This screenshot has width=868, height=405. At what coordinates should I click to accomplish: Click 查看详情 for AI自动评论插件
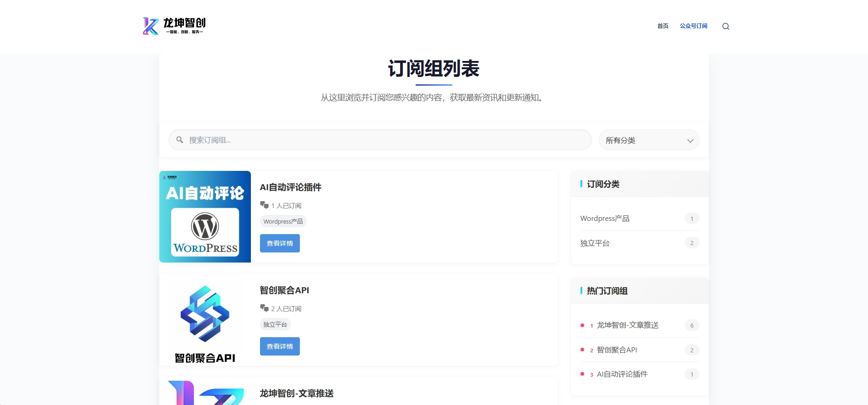click(280, 243)
